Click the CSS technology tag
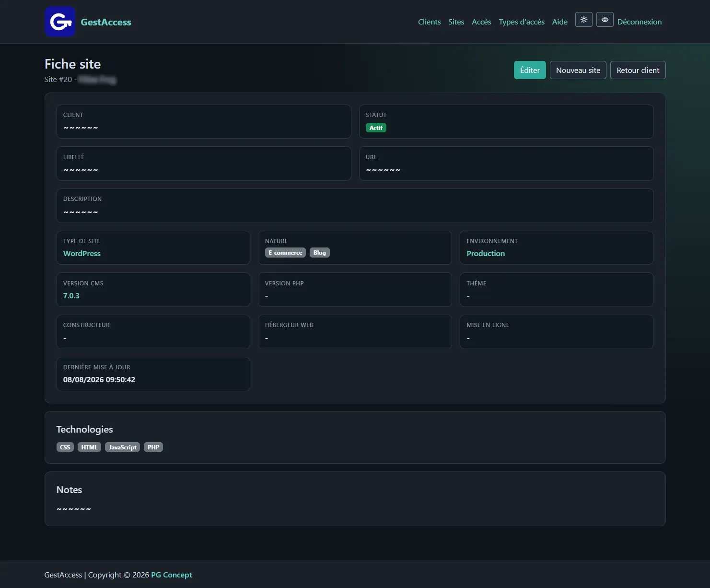 (x=65, y=447)
